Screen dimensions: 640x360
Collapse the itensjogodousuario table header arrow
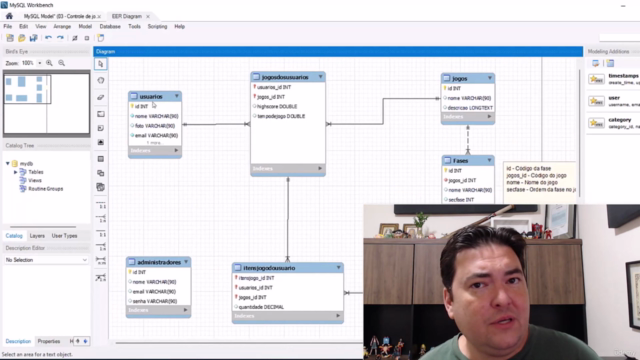[338, 268]
